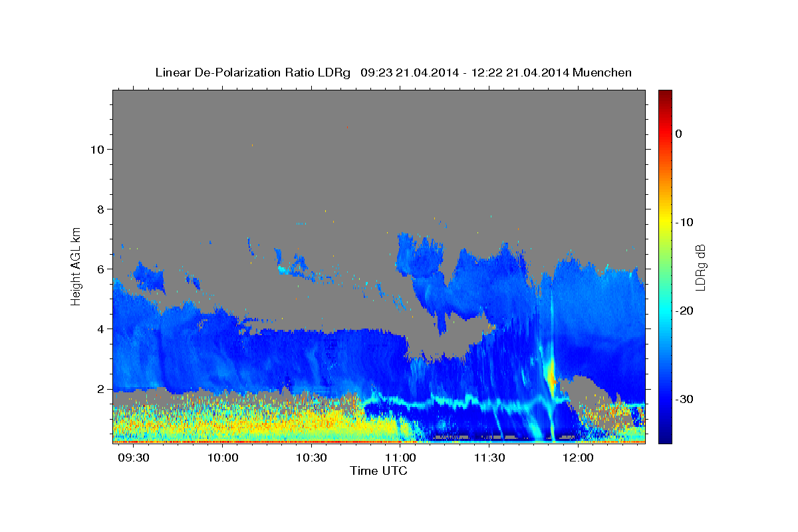Screen dimensions: 798x532
Task: Click the '10:30' time tick label
Action: (312, 458)
